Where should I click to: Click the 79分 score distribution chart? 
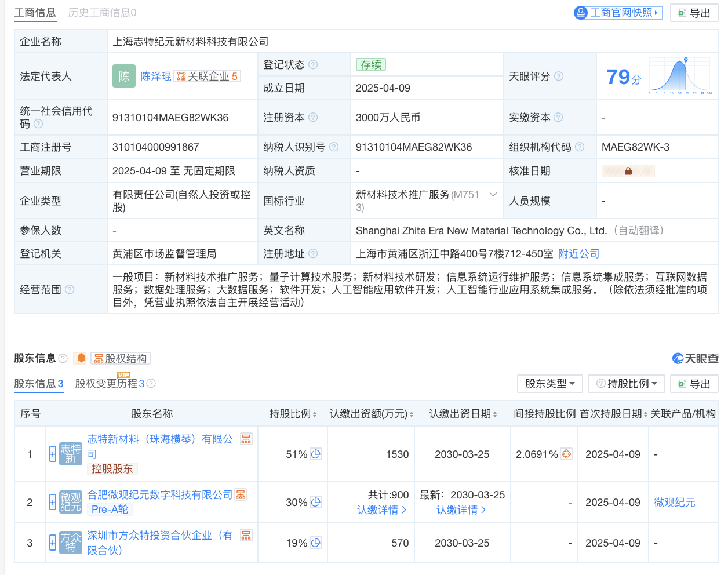pos(680,77)
